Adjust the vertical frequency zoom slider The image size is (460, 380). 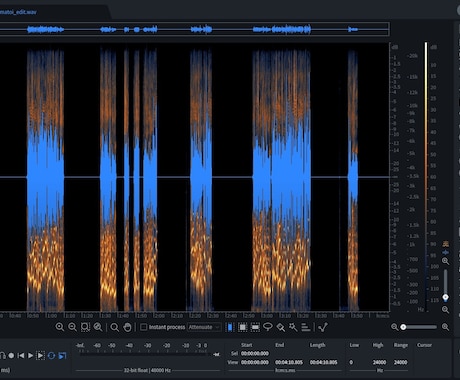(445, 285)
